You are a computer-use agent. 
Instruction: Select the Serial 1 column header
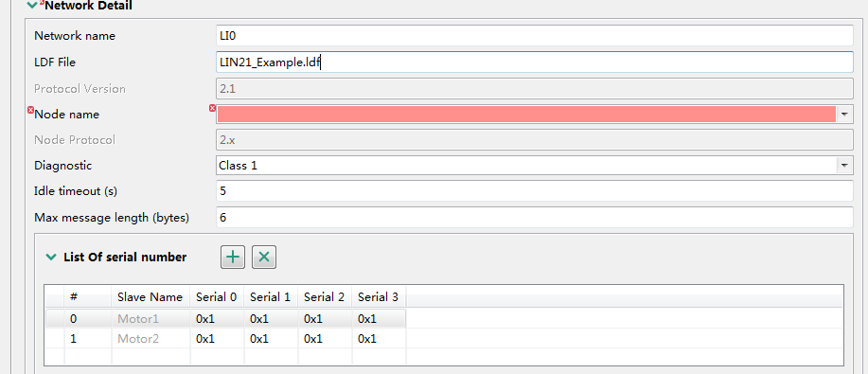coord(270,297)
